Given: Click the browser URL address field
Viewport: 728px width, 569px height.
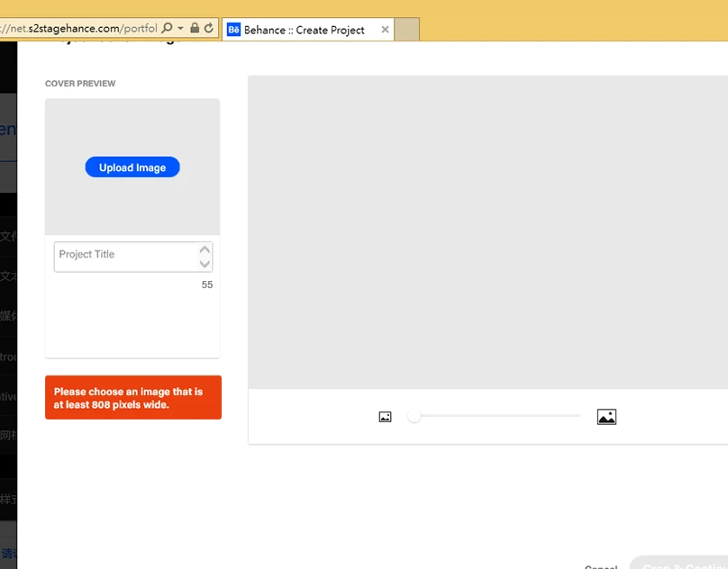Looking at the screenshot, I should point(81,29).
